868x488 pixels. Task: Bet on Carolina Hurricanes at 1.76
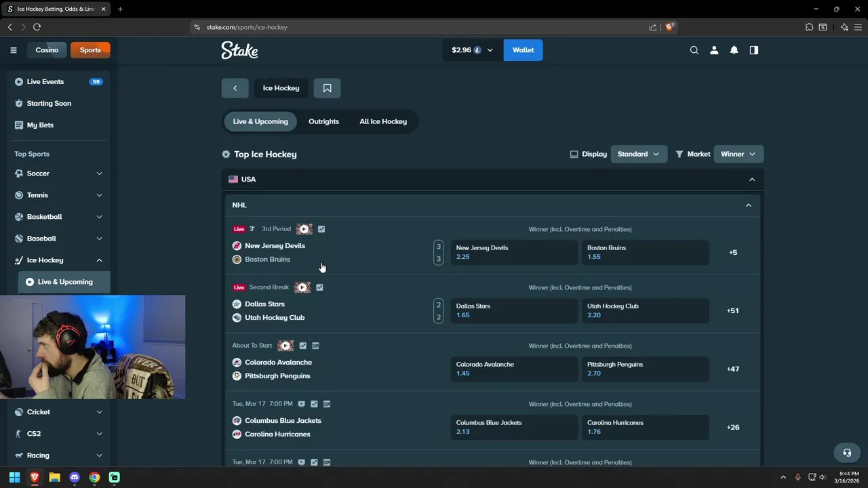pos(645,427)
